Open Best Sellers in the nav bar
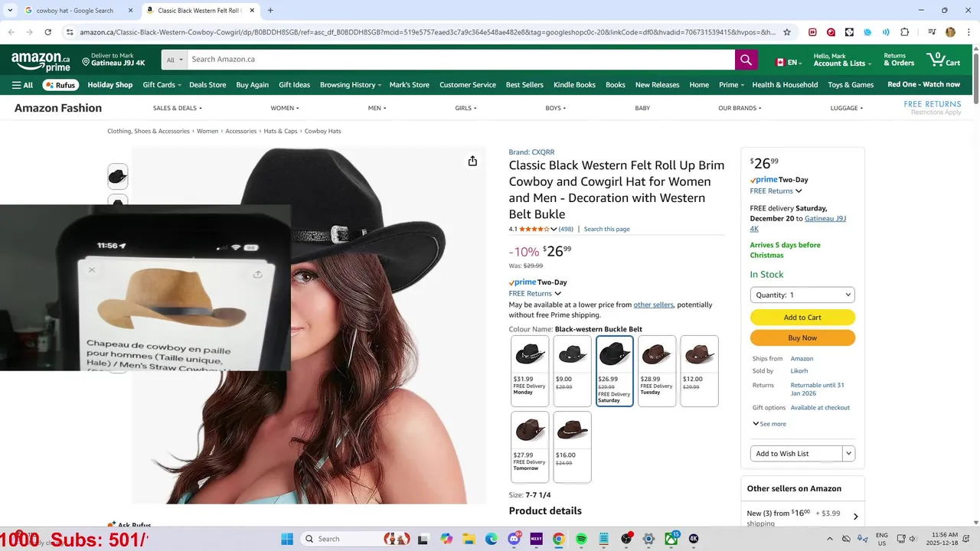Image resolution: width=980 pixels, height=551 pixels. click(x=524, y=85)
